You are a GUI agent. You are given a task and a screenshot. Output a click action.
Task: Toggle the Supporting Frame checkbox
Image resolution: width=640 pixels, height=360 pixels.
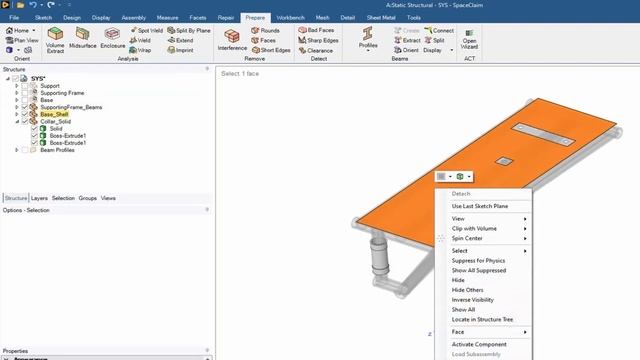pyautogui.click(x=25, y=93)
